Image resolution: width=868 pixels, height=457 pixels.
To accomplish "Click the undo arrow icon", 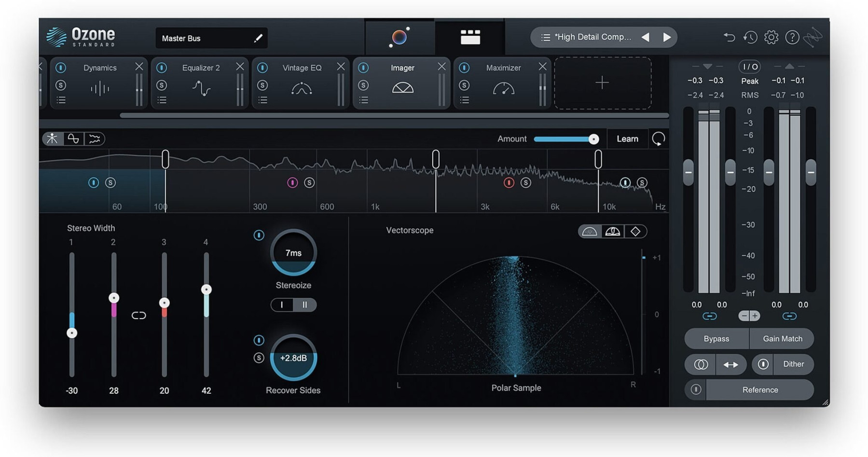I will click(x=729, y=37).
